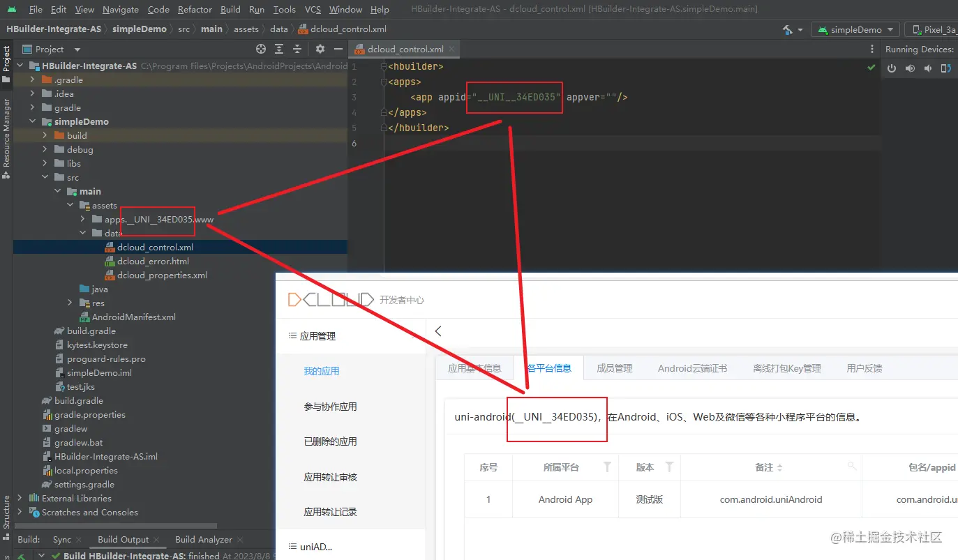This screenshot has height=560, width=958.
Task: Click the 版本 column filter icon
Action: click(669, 467)
